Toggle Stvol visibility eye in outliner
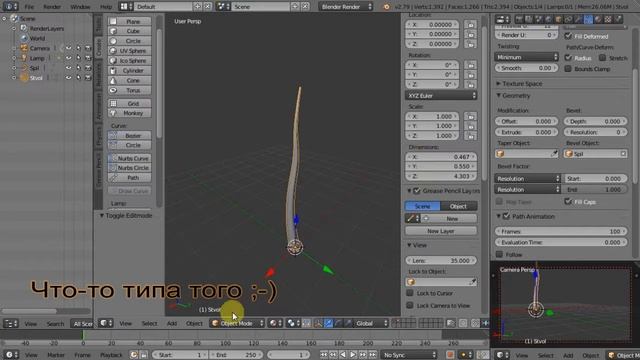This screenshot has width=640, height=360. (x=69, y=78)
